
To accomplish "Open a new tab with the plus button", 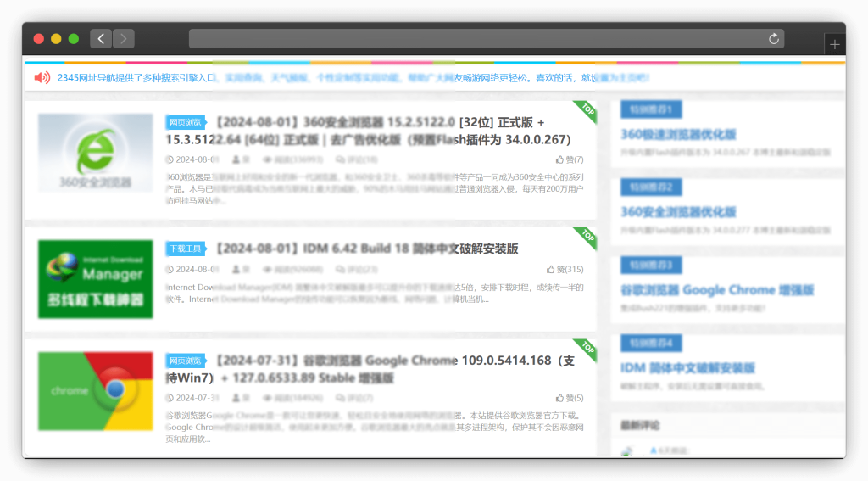I will pyautogui.click(x=835, y=44).
